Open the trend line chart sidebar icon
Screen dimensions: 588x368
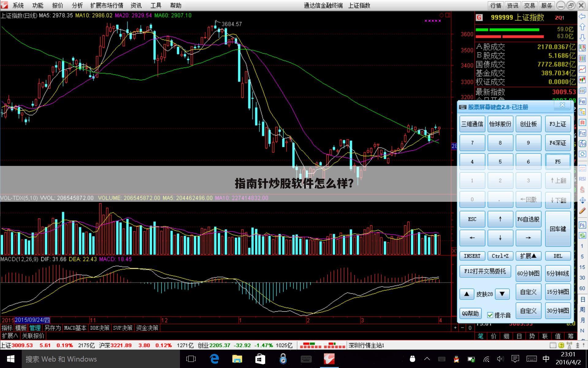(x=582, y=69)
